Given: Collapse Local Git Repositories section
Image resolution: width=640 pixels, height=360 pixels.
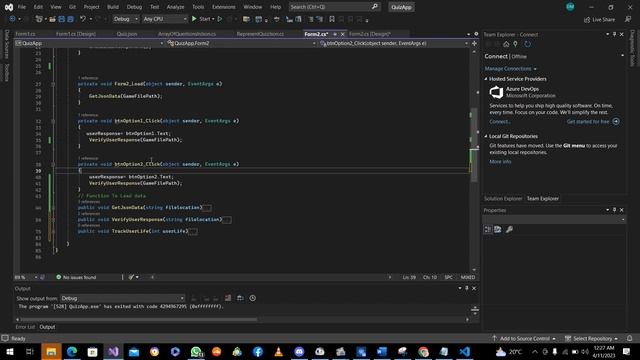Looking at the screenshot, I should [x=486, y=136].
